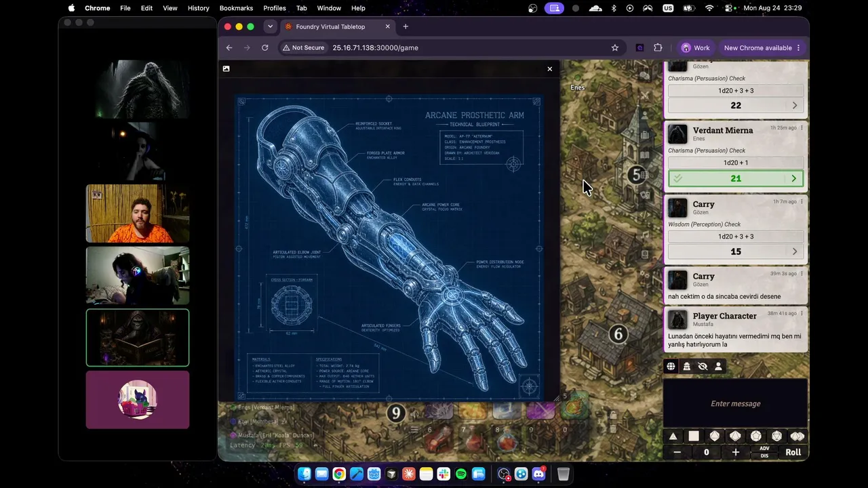Click the 1d20 + 1 roll formula

[736, 163]
